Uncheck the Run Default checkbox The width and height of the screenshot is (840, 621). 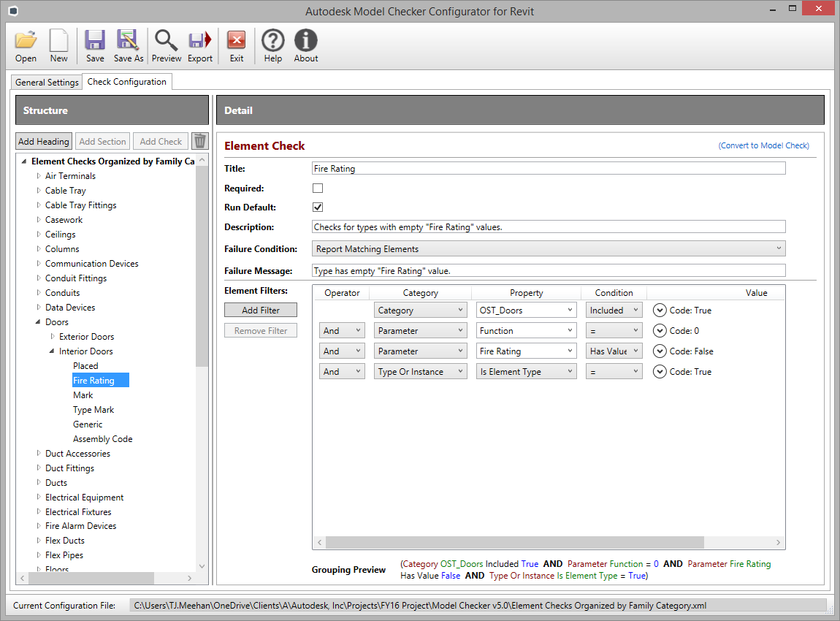click(x=318, y=207)
